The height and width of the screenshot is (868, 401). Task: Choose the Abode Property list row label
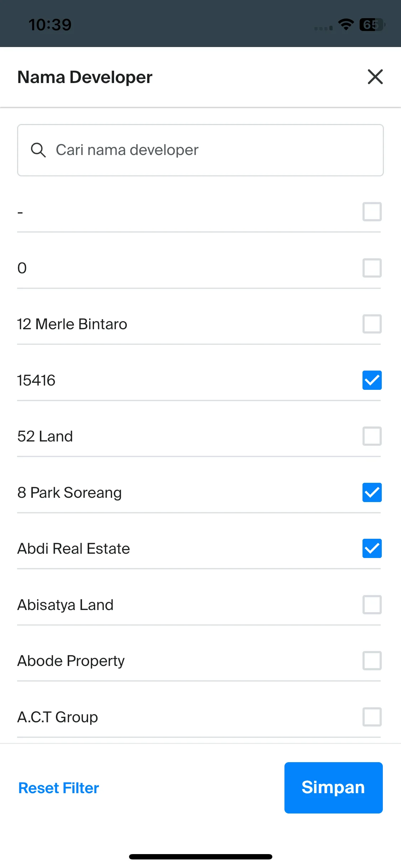[x=71, y=661]
